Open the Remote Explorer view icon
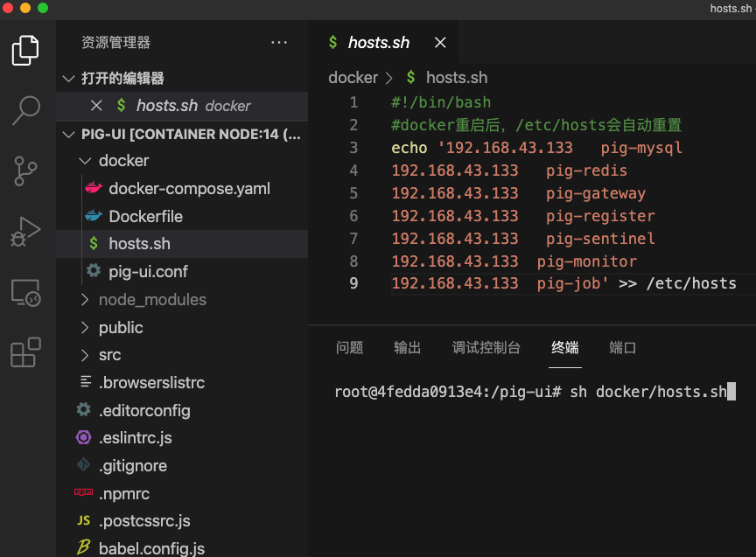 tap(26, 292)
